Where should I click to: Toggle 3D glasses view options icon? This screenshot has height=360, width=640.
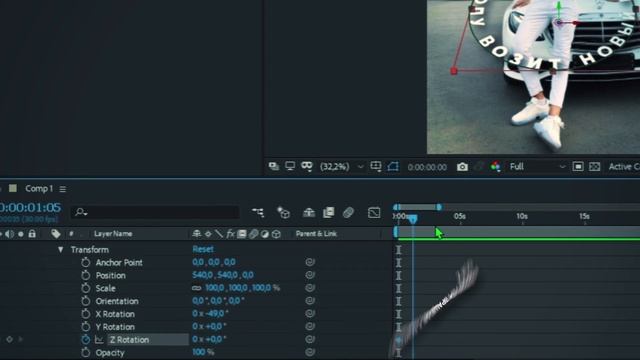pyautogui.click(x=307, y=166)
